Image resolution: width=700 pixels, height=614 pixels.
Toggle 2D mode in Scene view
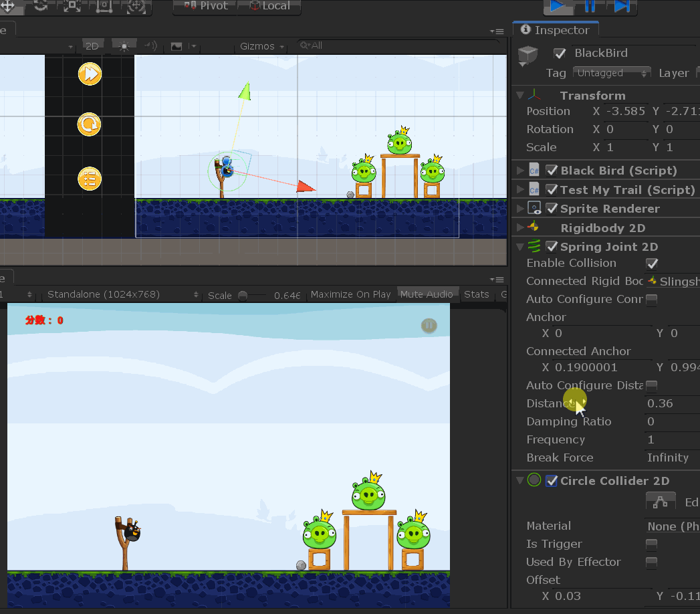pos(92,46)
